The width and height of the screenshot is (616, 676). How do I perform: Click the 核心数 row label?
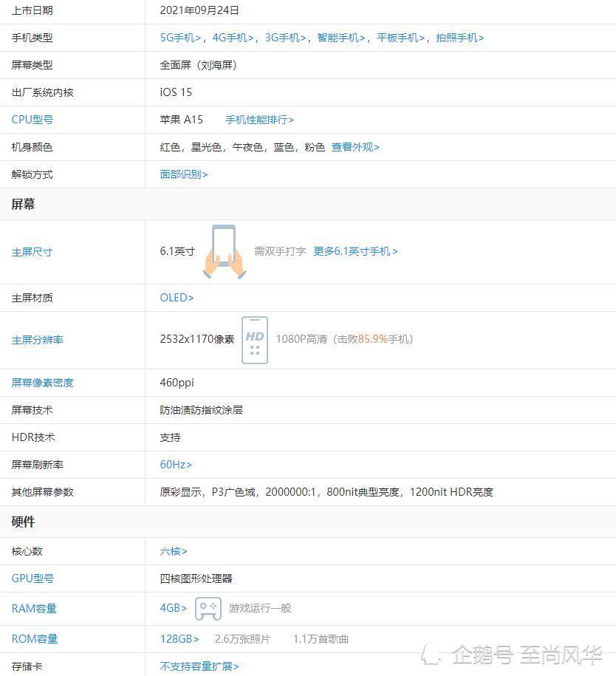[x=27, y=551]
